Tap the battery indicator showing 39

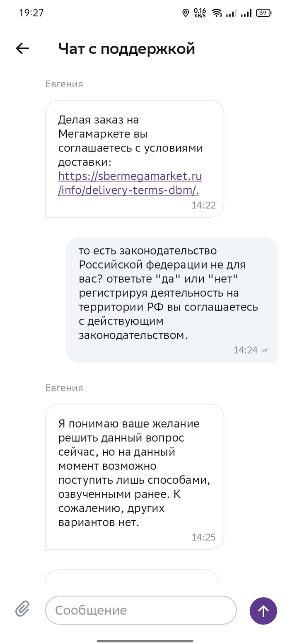pos(263,13)
